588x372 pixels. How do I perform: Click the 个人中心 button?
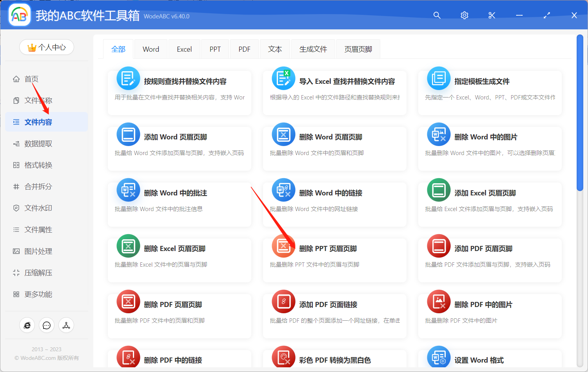pos(47,47)
